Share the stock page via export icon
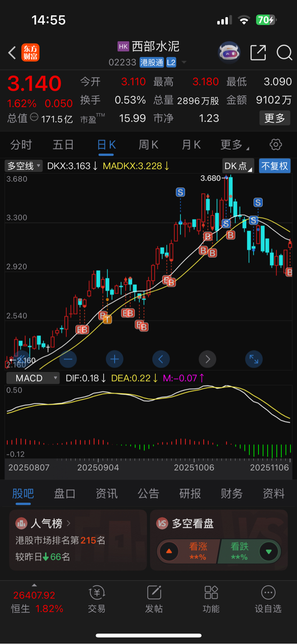The height and width of the screenshot is (644, 297). pyautogui.click(x=258, y=52)
